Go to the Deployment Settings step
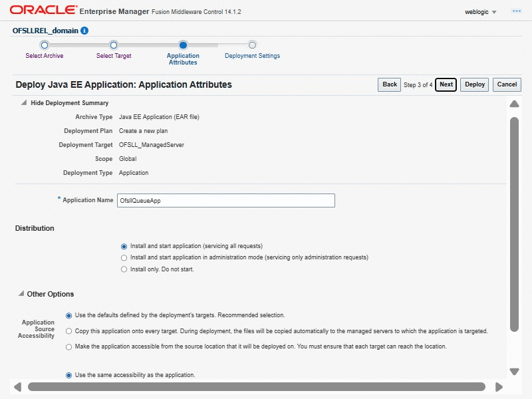 (252, 56)
